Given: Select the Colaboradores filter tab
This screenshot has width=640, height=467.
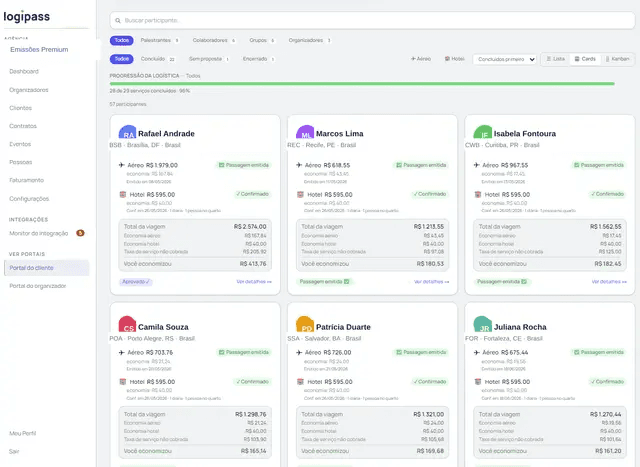Looking at the screenshot, I should pos(214,40).
